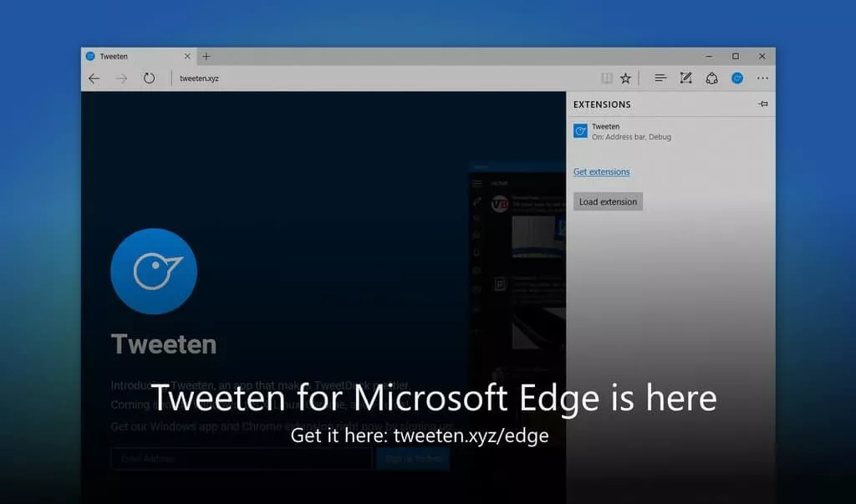Refresh the tweeten.xyz page
Screen dimensions: 856x504
pos(149,78)
